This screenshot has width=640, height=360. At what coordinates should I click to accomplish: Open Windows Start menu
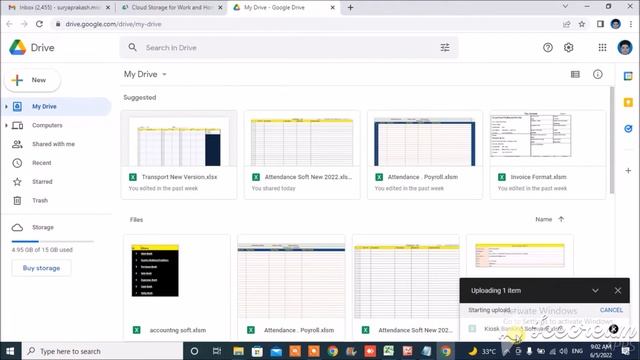(x=10, y=351)
